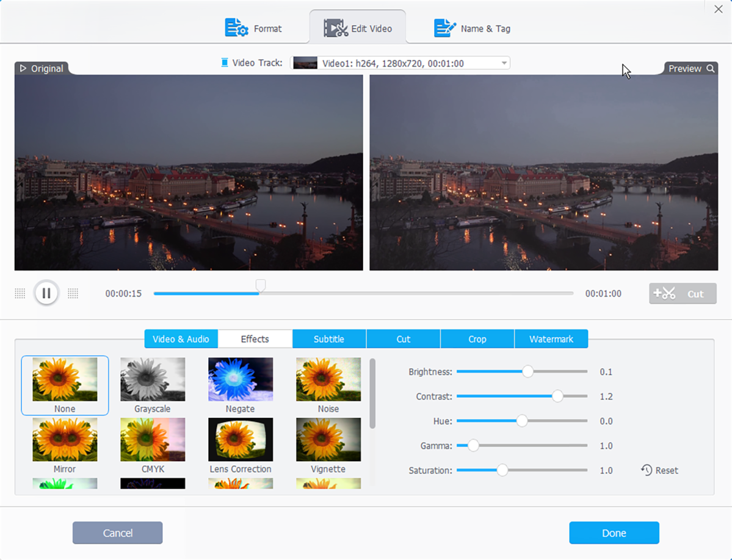
Task: Pause the video playback
Action: (x=46, y=293)
